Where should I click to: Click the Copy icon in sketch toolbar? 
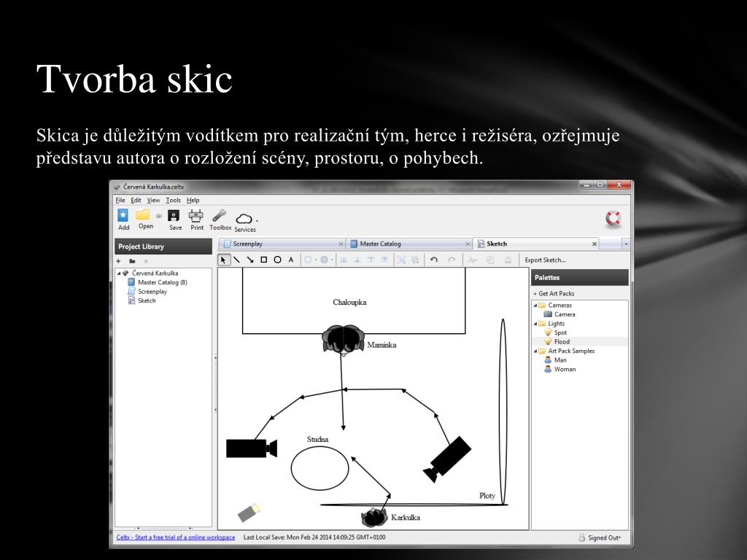490,260
